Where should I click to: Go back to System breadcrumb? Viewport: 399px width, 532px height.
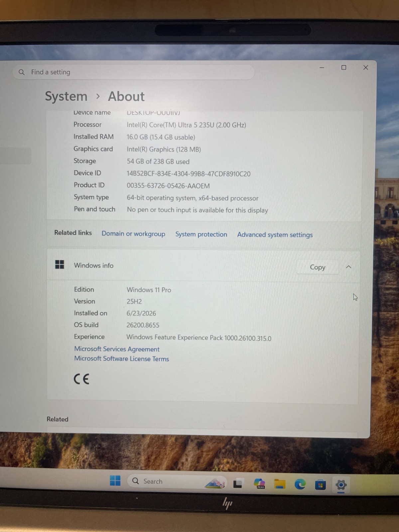(66, 96)
